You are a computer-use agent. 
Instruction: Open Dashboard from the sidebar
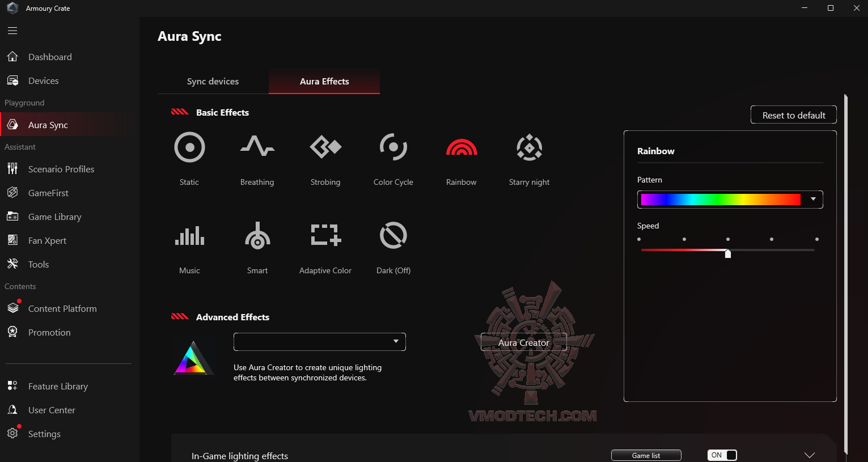[50, 57]
